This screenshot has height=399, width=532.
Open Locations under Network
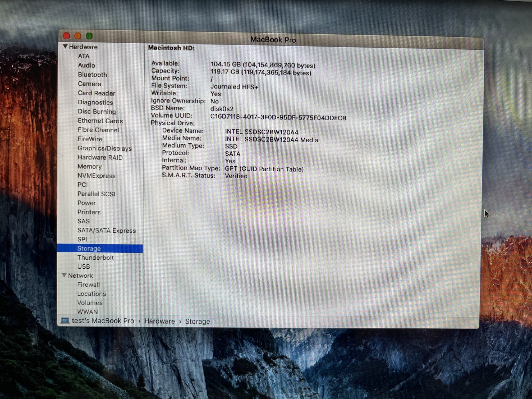point(91,294)
